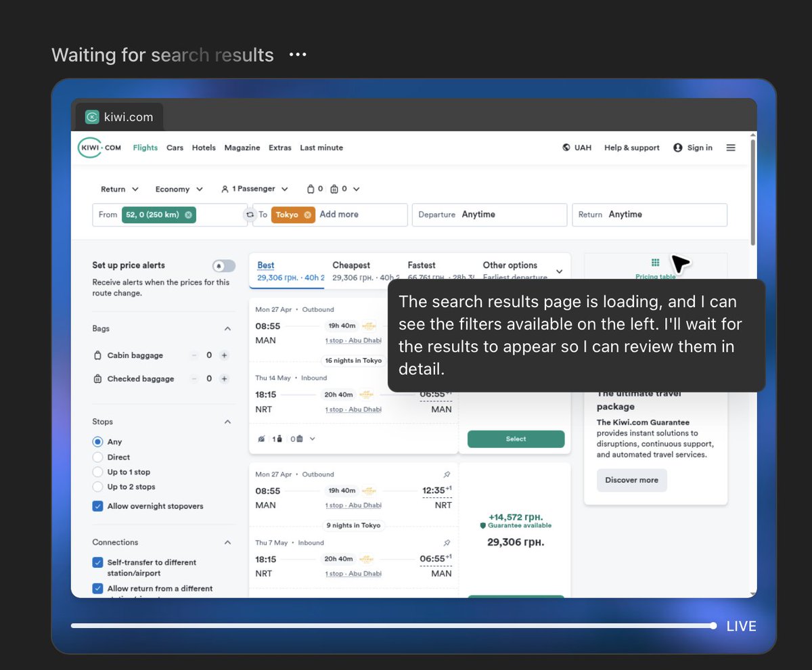
Task: Click the progress bar playhead handle
Action: [x=713, y=626]
